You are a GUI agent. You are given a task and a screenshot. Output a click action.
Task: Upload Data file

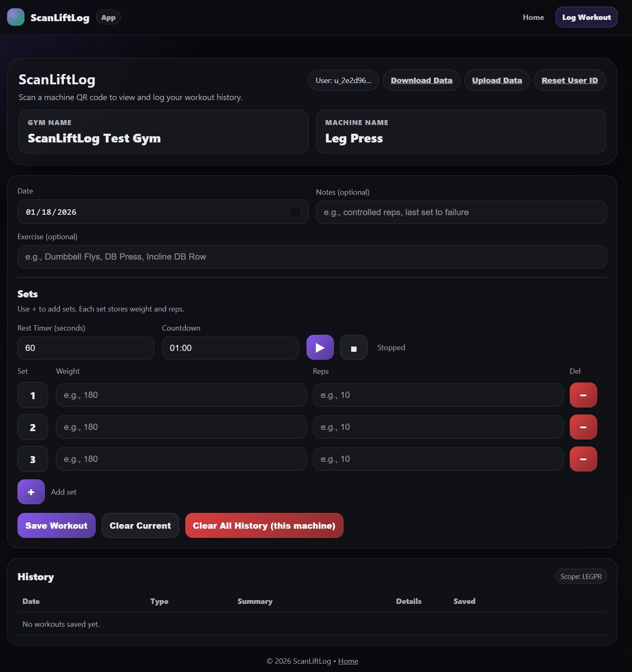pos(497,80)
